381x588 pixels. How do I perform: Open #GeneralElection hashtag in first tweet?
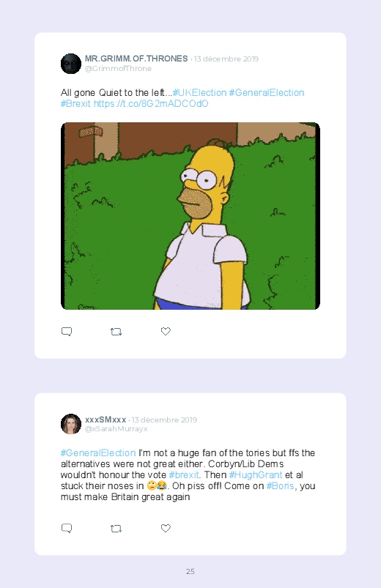point(267,92)
